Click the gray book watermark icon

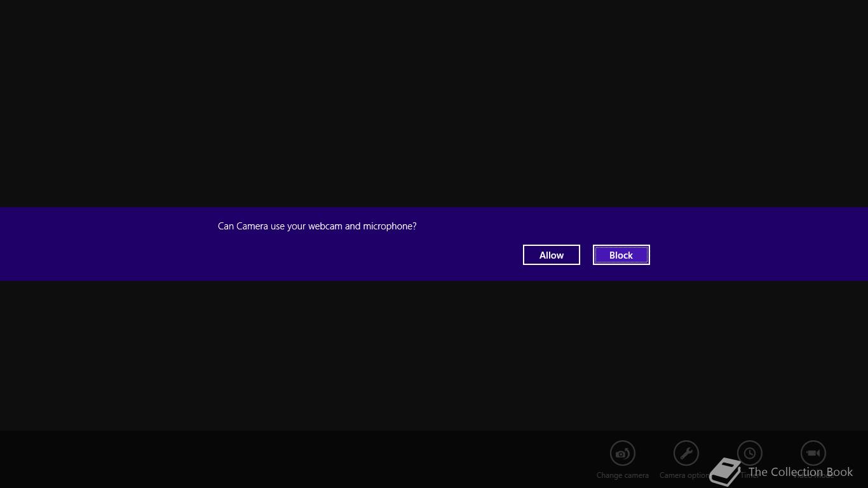point(725,472)
